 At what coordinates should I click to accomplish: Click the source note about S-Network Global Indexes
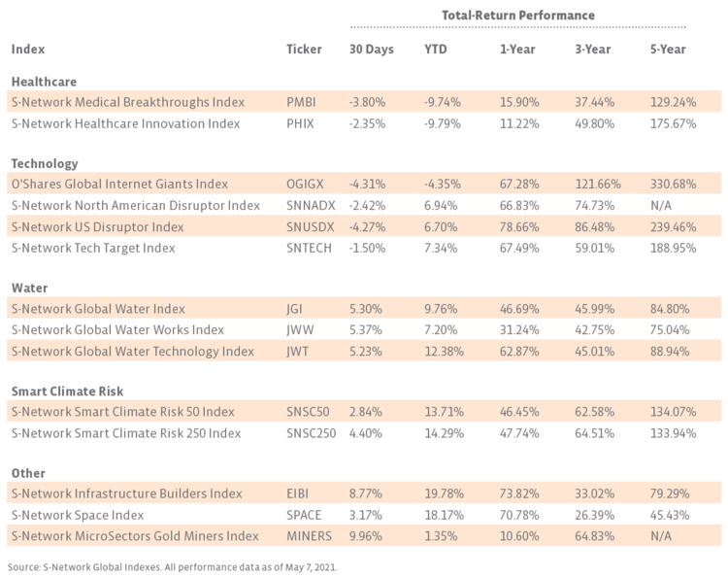coord(173,565)
